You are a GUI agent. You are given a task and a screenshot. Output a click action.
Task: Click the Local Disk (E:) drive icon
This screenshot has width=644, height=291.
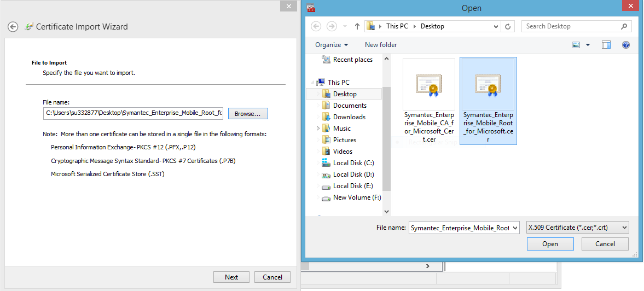coord(326,186)
